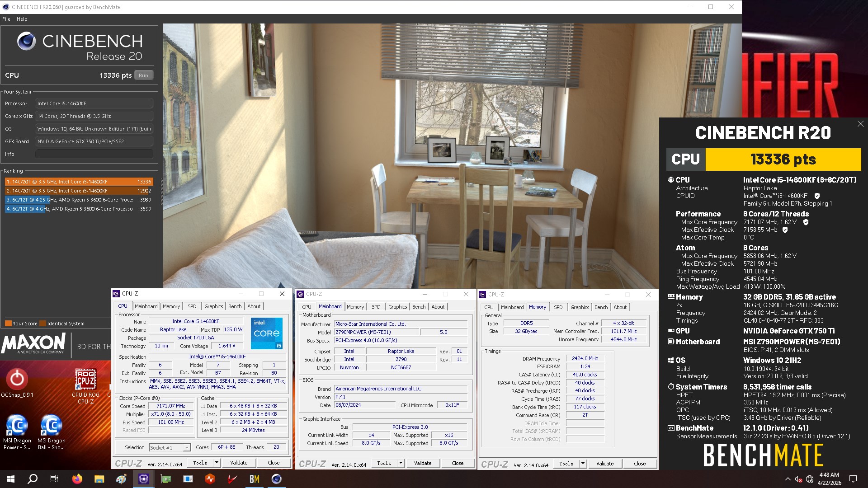The width and height of the screenshot is (868, 488).
Task: Click the Your Score orange legend swatch
Action: tap(8, 324)
